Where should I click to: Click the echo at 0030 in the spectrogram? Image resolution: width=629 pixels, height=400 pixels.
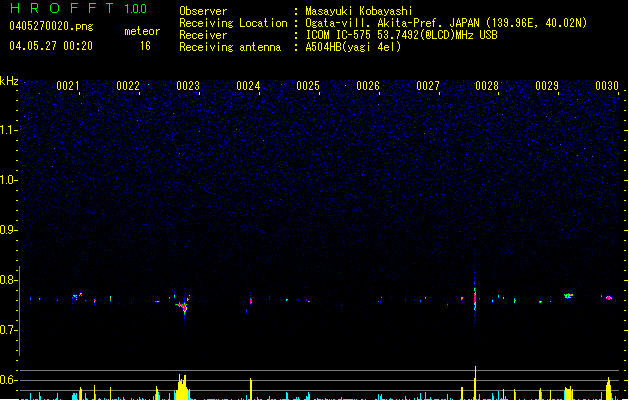coord(609,298)
